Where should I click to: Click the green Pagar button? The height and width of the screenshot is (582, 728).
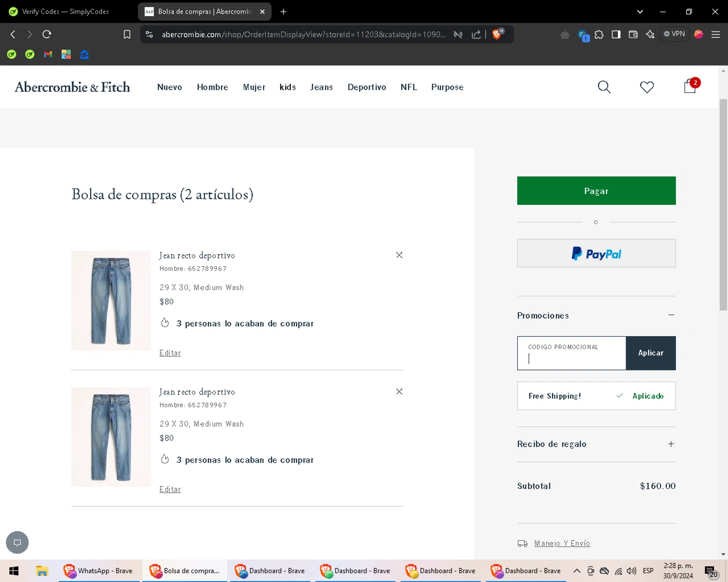pos(596,191)
